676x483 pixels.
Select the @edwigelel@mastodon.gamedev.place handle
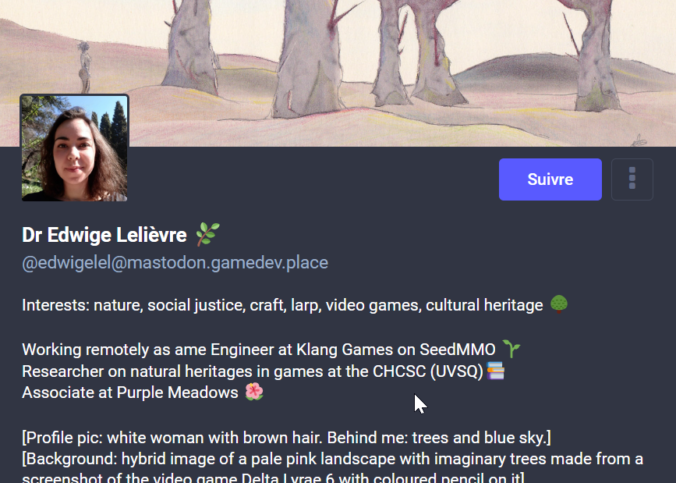point(175,263)
